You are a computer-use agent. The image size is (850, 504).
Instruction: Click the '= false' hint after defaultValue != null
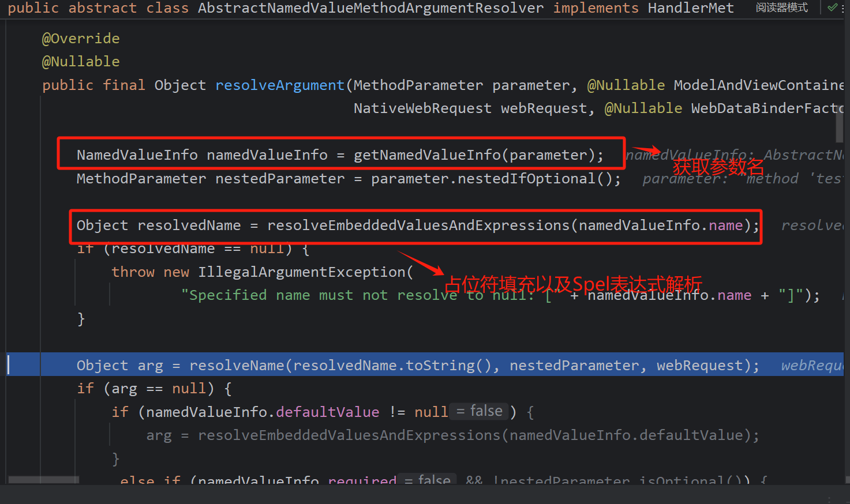click(x=479, y=411)
